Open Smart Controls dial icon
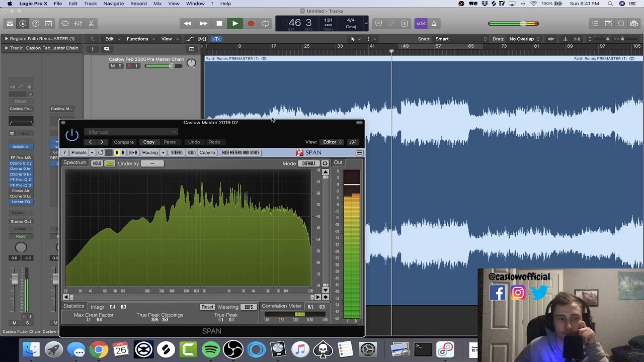This screenshot has height=362, width=644. pos(65,23)
